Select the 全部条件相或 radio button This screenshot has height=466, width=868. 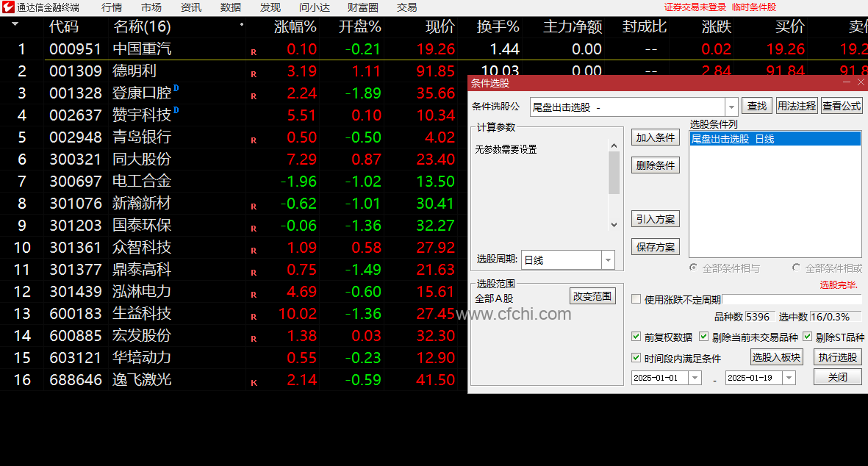796,268
